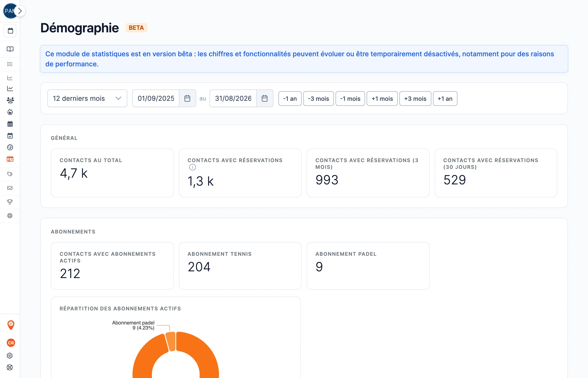The height and width of the screenshot is (378, 588).
Task: Open the flame icon in sidebar
Action: click(x=10, y=112)
